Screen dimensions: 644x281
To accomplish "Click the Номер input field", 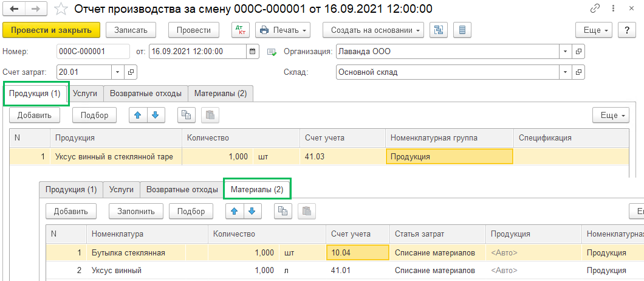I will pos(93,52).
